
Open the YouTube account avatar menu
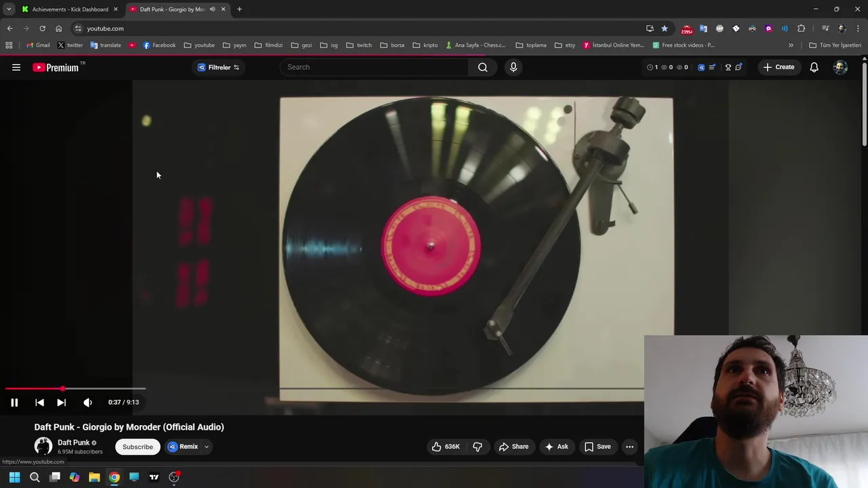pos(840,67)
